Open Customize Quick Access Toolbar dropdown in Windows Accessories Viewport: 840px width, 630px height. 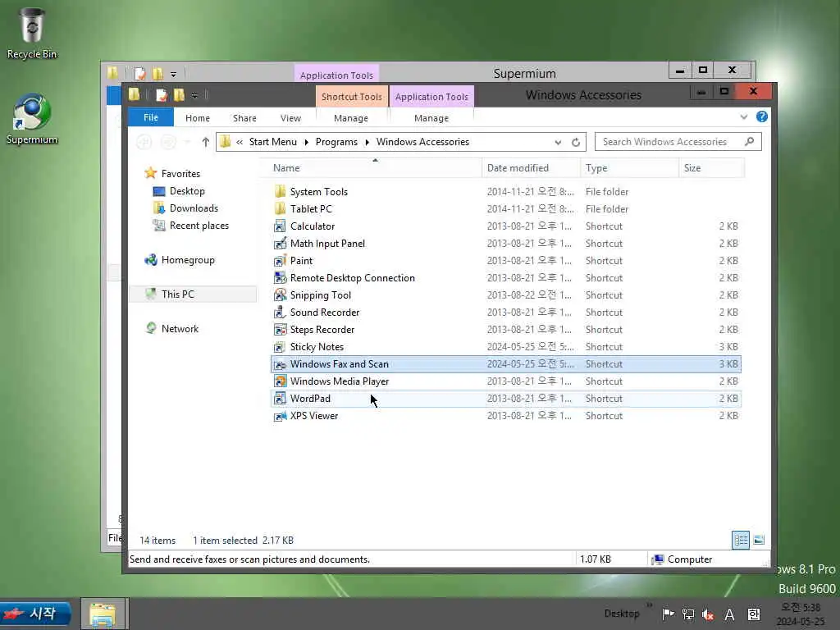194,95
